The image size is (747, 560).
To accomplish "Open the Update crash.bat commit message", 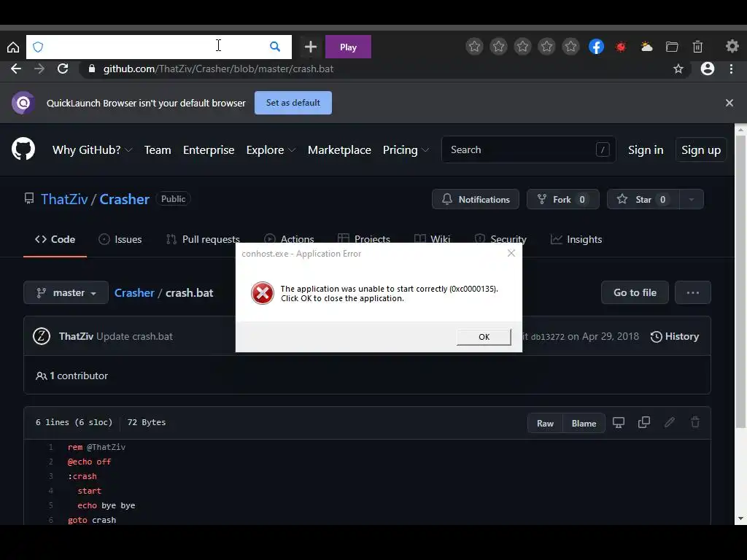I will pos(134,336).
